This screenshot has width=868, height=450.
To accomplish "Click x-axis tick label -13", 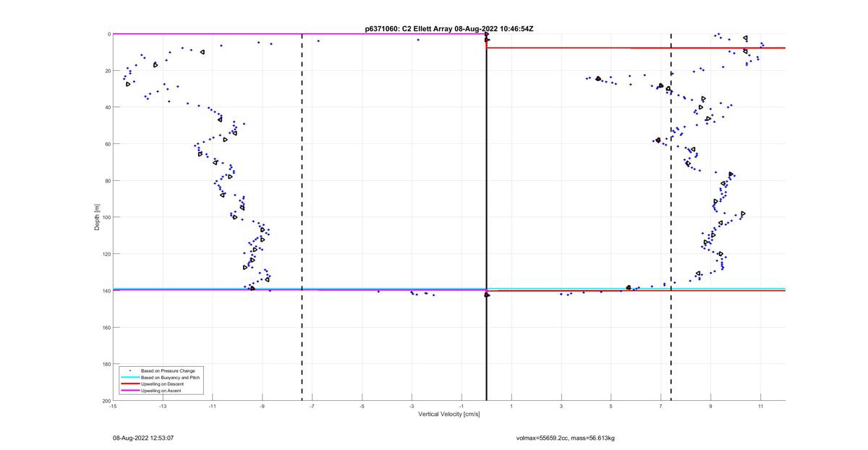I will tap(163, 407).
